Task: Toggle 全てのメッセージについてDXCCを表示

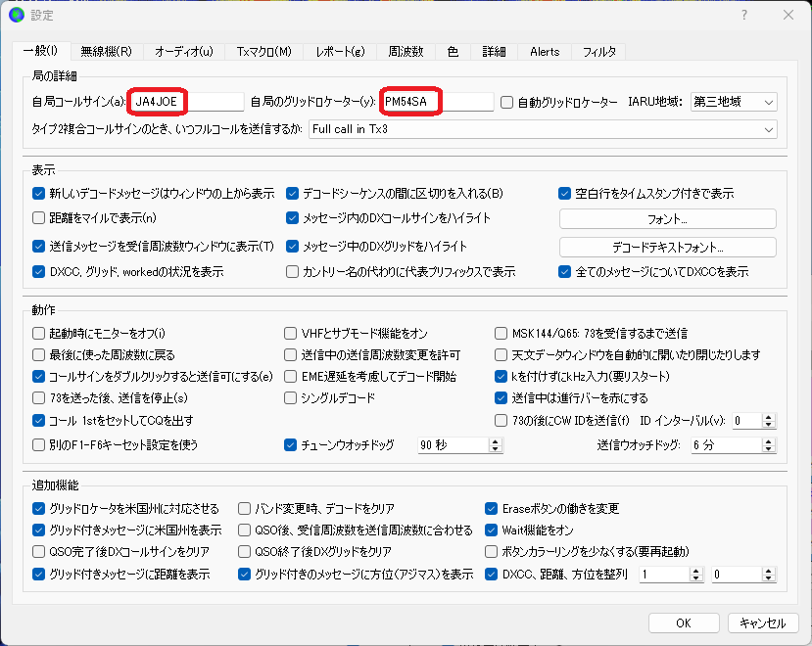Action: click(564, 272)
